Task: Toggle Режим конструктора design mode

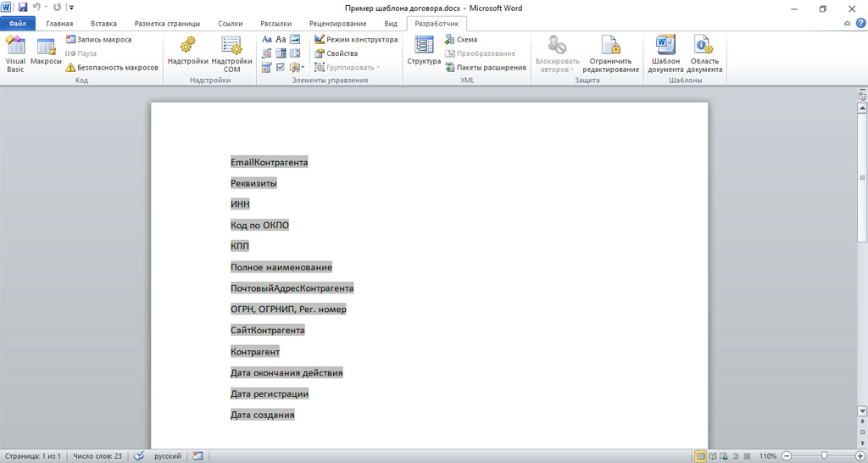Action: [x=355, y=40]
